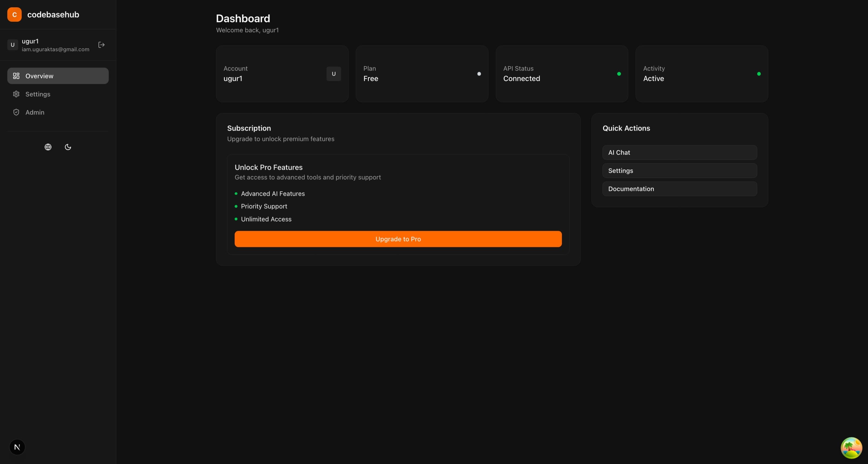Click the codebasehub logo icon

[x=14, y=14]
